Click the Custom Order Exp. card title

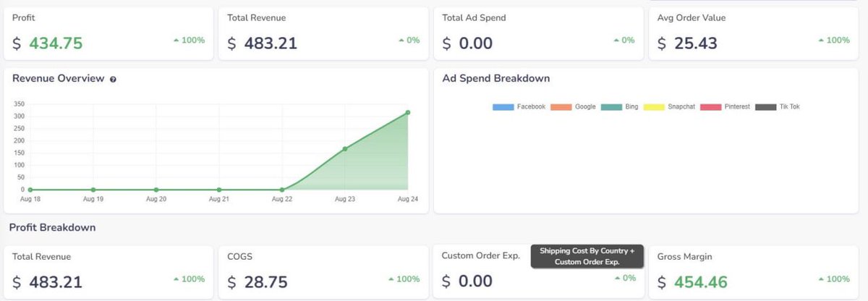481,255
